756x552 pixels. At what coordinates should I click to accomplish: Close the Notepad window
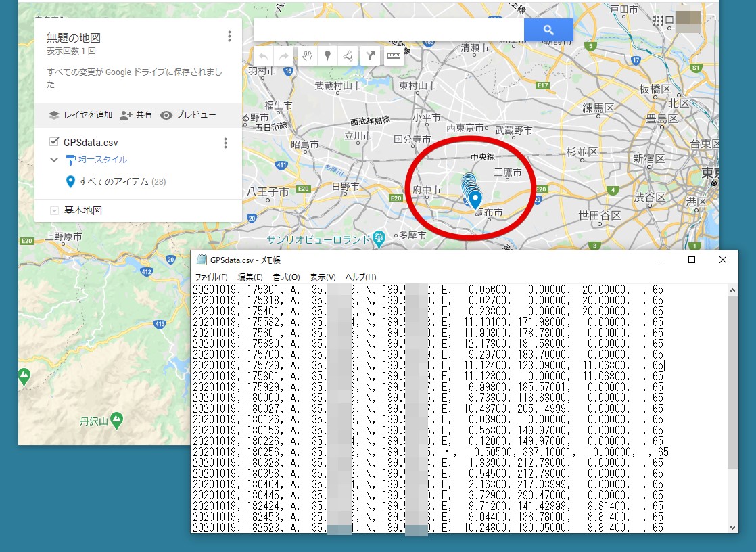tap(722, 260)
